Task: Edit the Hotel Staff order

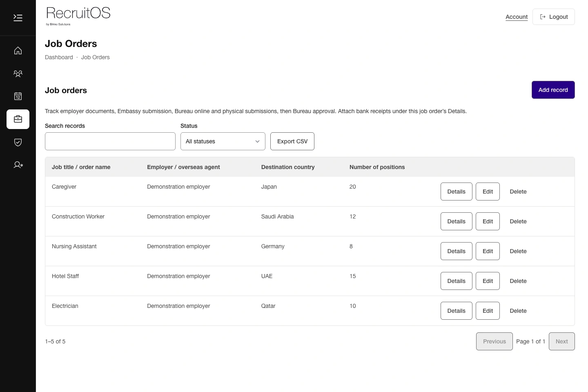Action: click(x=488, y=281)
